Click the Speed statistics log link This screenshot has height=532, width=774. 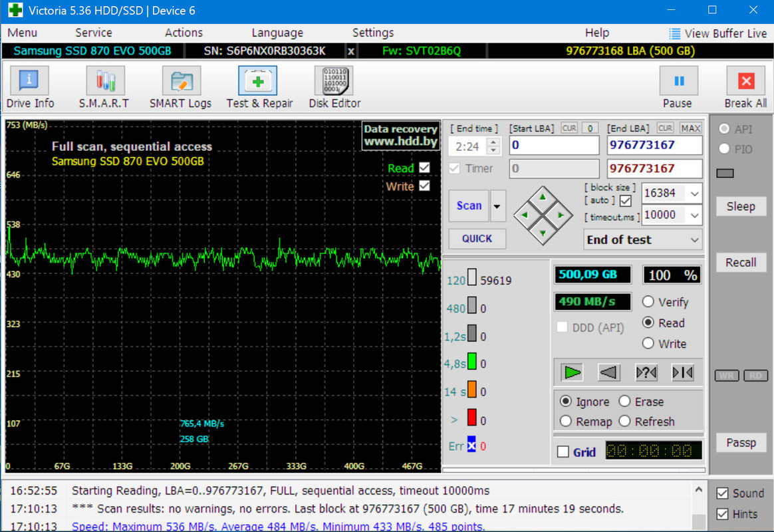point(279,526)
